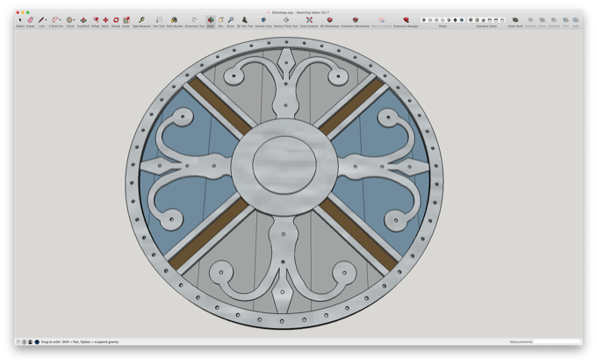Click the Union solid tool

pyautogui.click(x=543, y=20)
